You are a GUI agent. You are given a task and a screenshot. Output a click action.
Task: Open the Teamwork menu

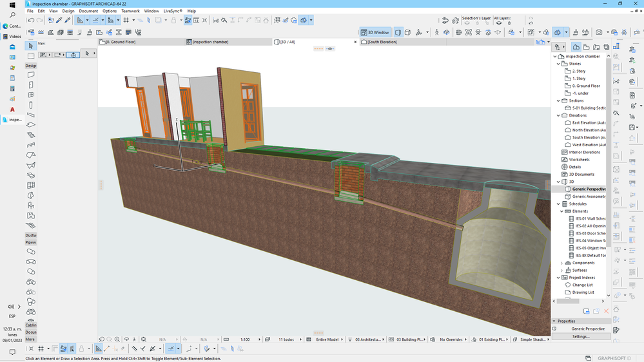tap(130, 11)
